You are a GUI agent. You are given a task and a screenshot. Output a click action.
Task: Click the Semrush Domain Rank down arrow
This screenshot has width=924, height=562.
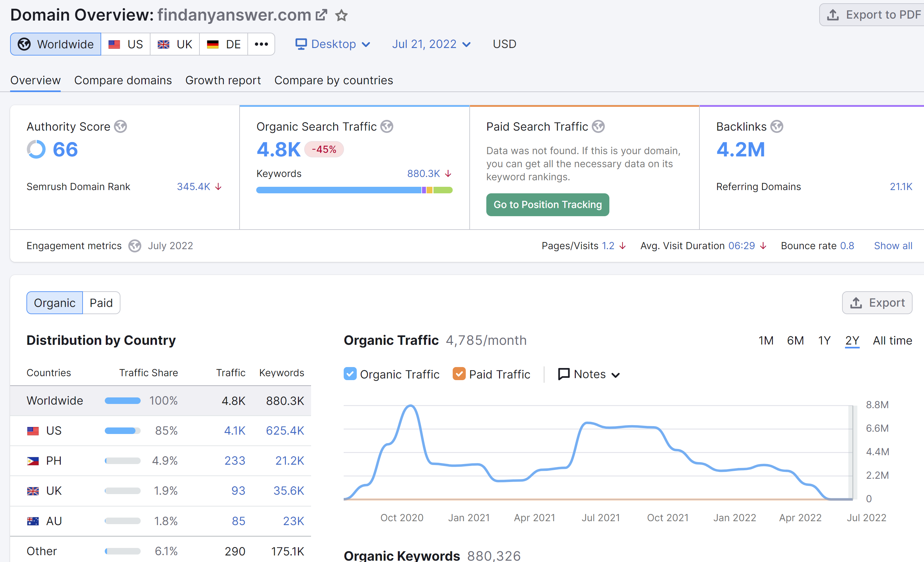pos(218,186)
